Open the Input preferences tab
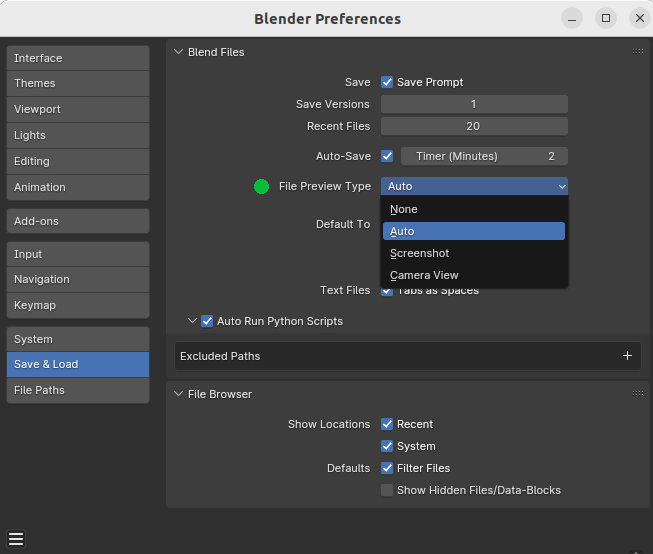653x554 pixels. tap(78, 254)
